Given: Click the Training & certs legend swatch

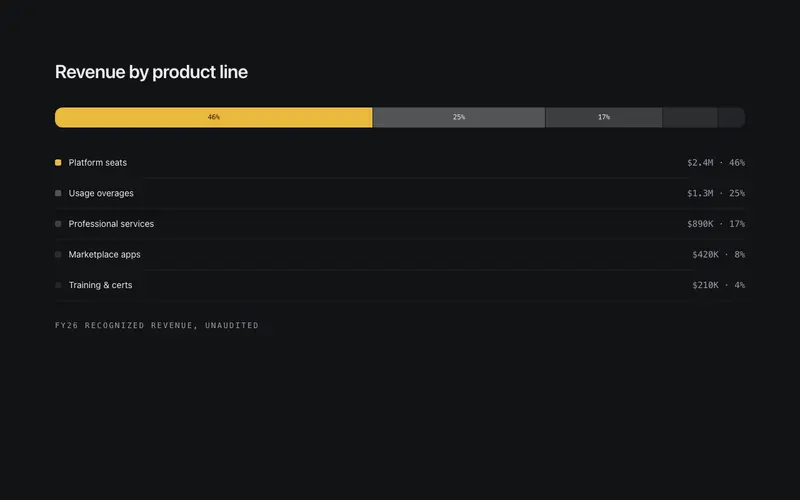Looking at the screenshot, I should click(58, 285).
